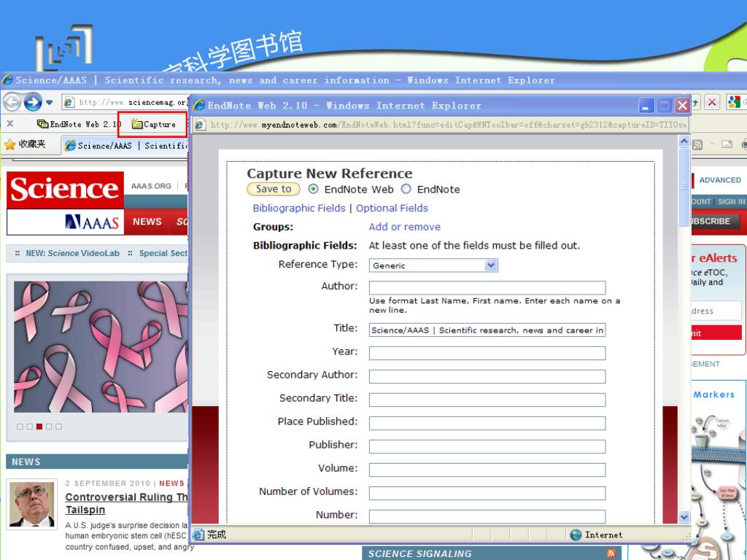This screenshot has width=747, height=560.
Task: Click the RSS feeds toolbar icon
Action: tap(697, 144)
